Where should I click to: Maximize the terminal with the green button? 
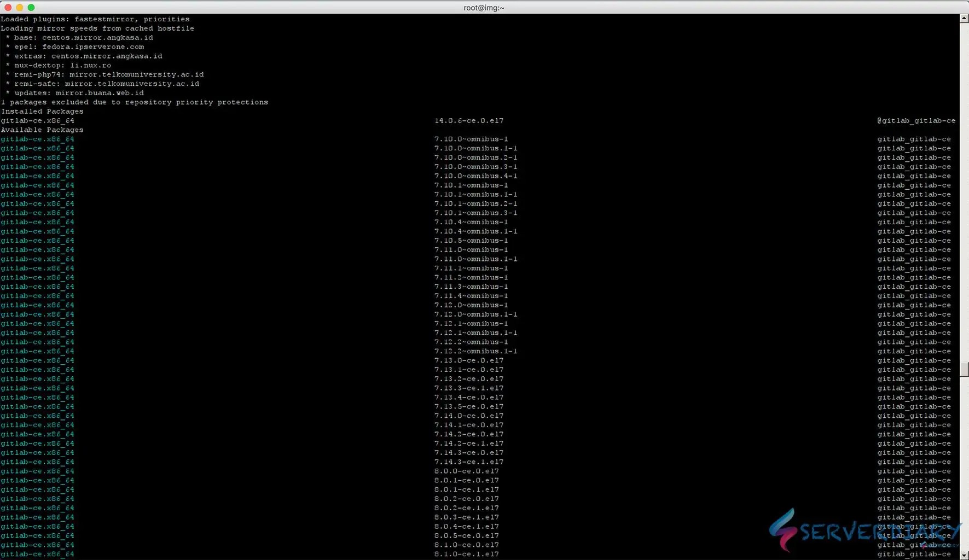coord(31,8)
